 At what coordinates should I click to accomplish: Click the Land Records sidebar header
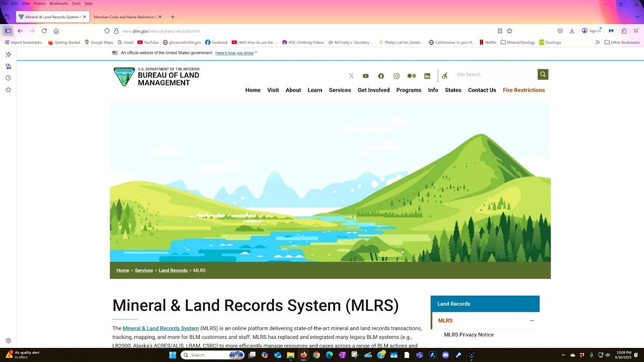pyautogui.click(x=485, y=304)
